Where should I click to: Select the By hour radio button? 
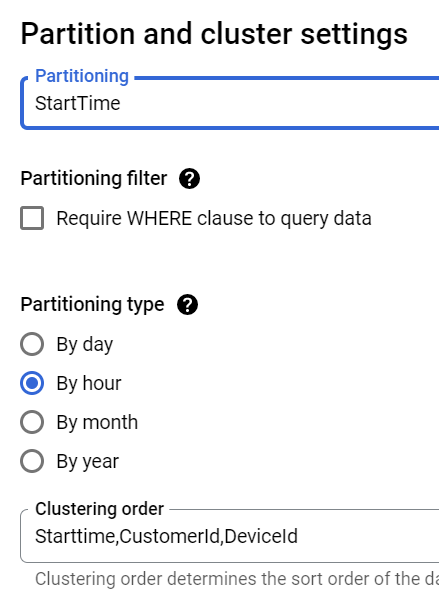[32, 383]
